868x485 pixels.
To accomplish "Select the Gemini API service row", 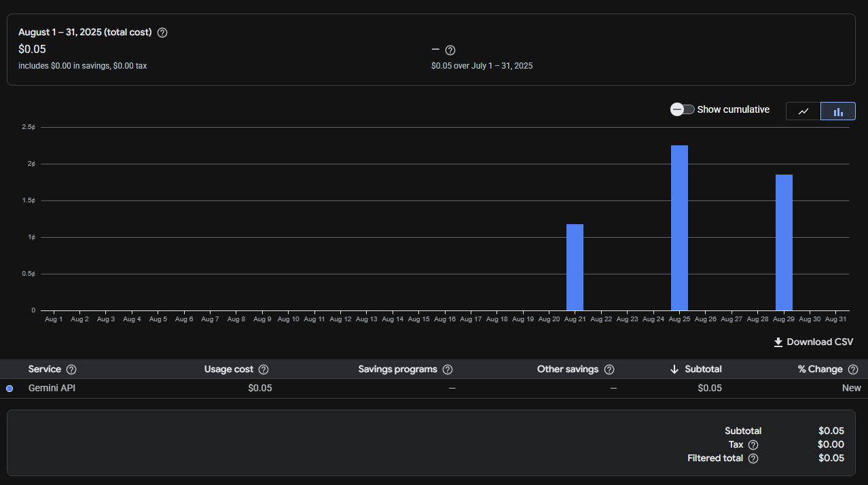I will coord(434,389).
